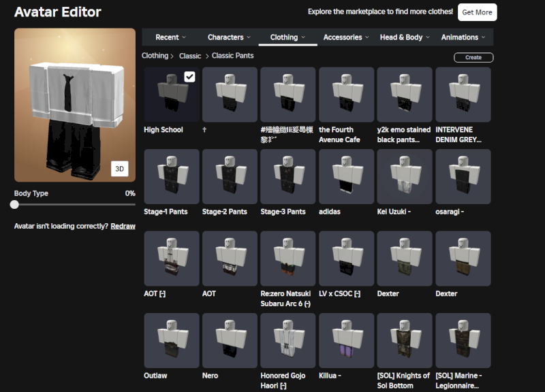545x392 pixels.
Task: Click the Get More button
Action: 477,12
